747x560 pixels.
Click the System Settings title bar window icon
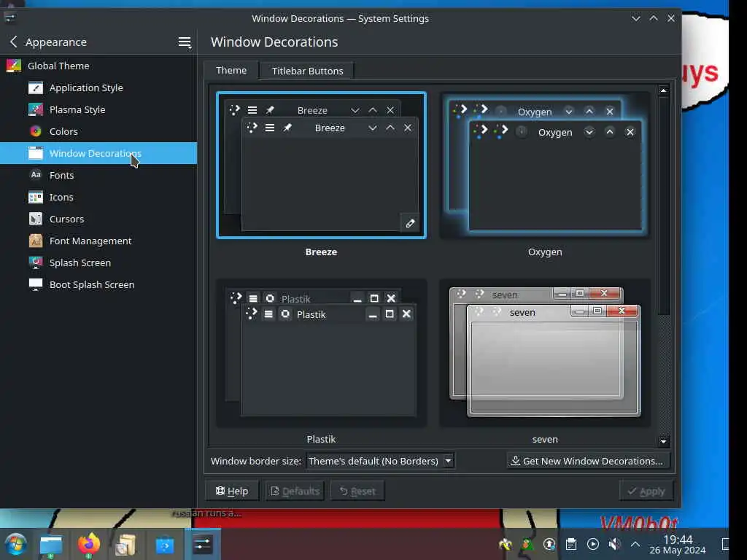pos(9,18)
